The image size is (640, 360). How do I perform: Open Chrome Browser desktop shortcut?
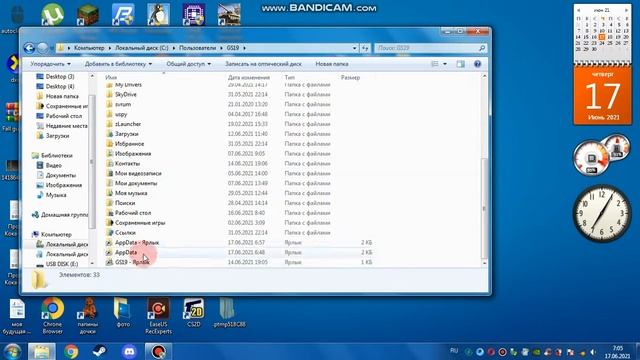pyautogui.click(x=52, y=316)
